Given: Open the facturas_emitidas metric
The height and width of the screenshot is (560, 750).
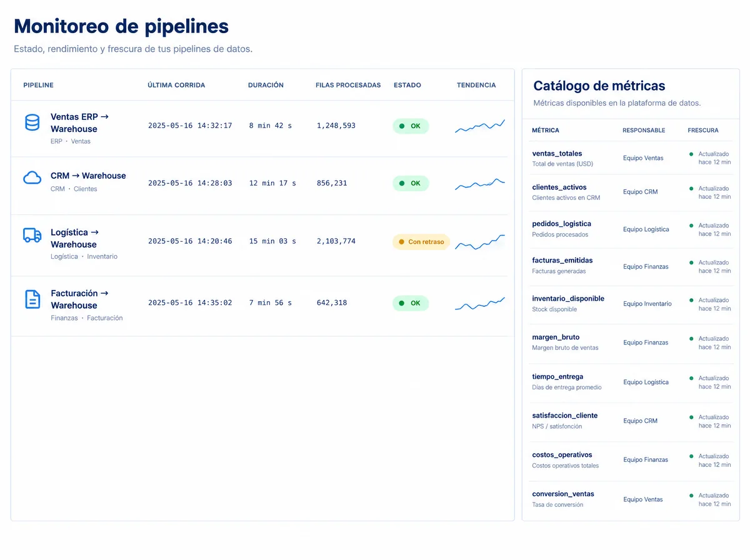Looking at the screenshot, I should [x=562, y=260].
